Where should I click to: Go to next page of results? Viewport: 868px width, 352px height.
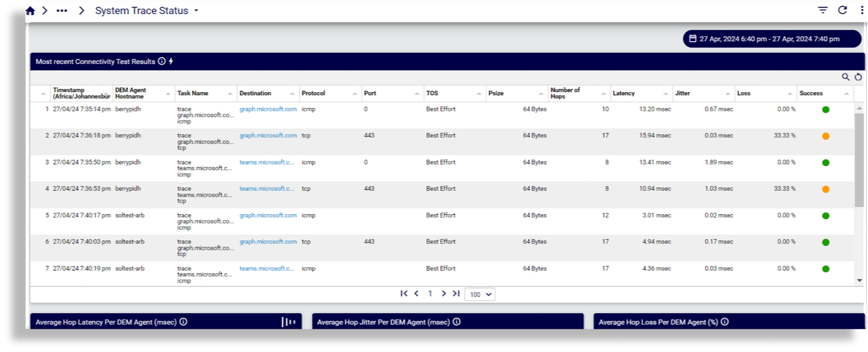[444, 294]
